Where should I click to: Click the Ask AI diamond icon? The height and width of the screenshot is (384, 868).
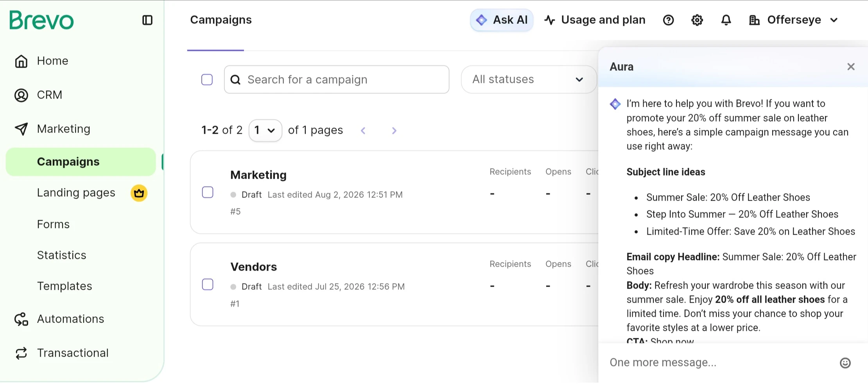click(481, 20)
